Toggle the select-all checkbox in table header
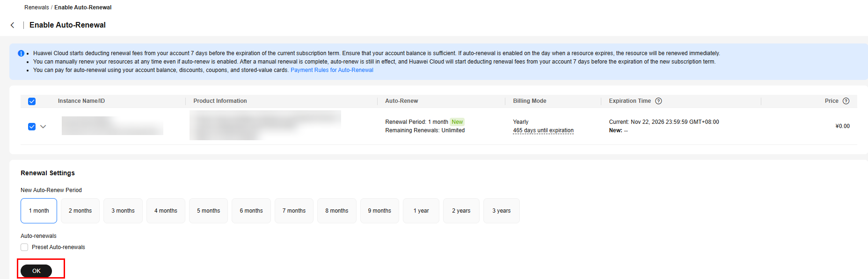The width and height of the screenshot is (868, 279). click(x=32, y=101)
